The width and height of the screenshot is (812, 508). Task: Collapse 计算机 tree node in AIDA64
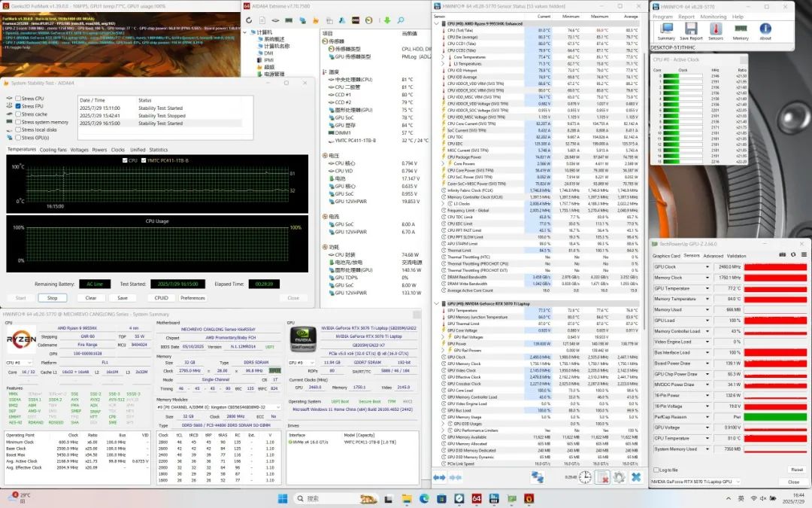pyautogui.click(x=245, y=32)
